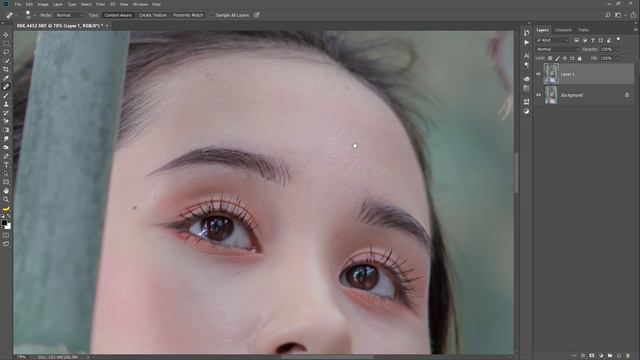Choose the Create Texture type button
This screenshot has height=360, width=640.
click(x=153, y=15)
